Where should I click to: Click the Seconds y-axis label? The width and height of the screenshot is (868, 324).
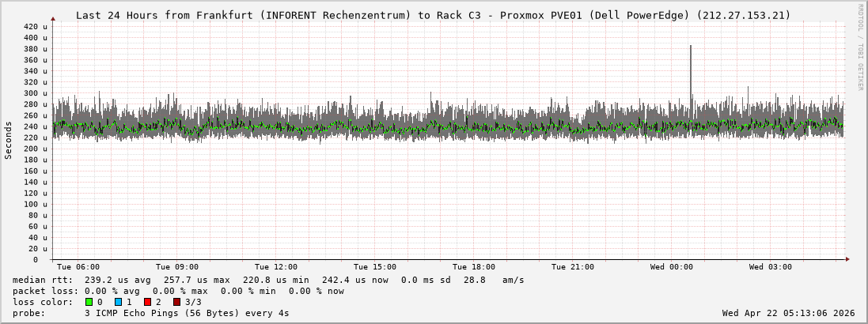[9, 140]
